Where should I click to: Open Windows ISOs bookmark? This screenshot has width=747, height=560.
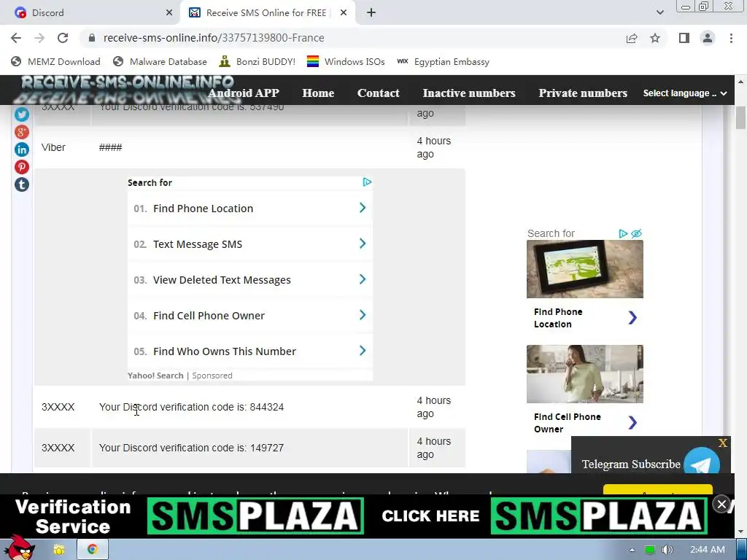point(346,62)
